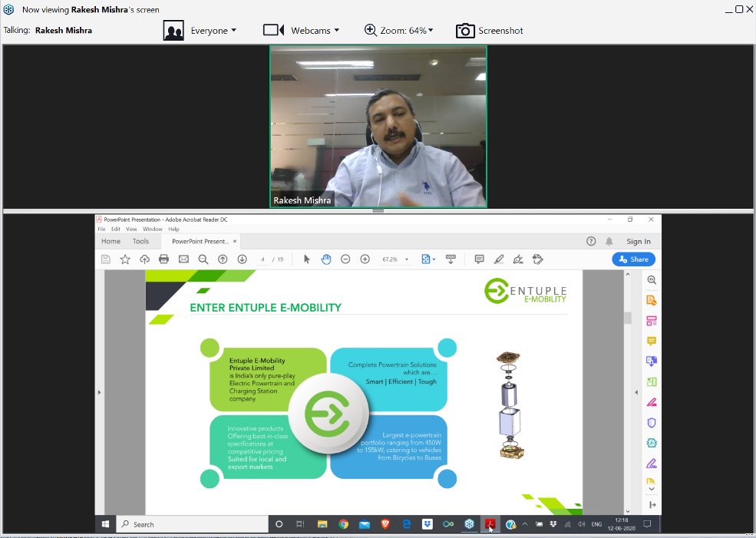
Task: Switch to the Tools tab
Action: point(140,242)
